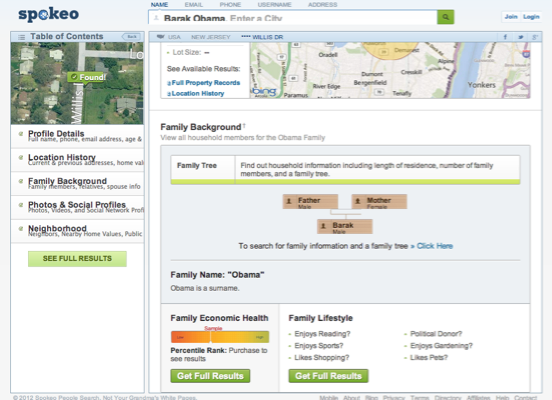Click Get Full Results under Family Economic Health
552x400 pixels.
[210, 376]
